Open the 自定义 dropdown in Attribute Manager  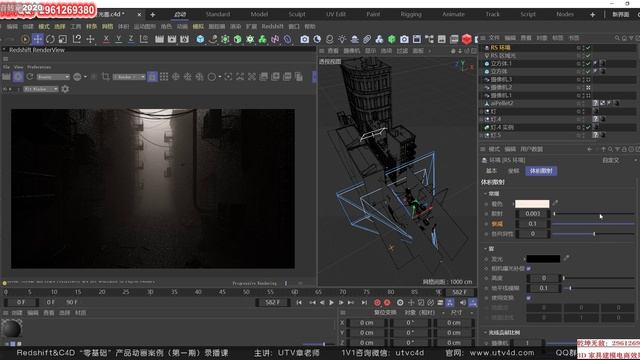click(619, 160)
